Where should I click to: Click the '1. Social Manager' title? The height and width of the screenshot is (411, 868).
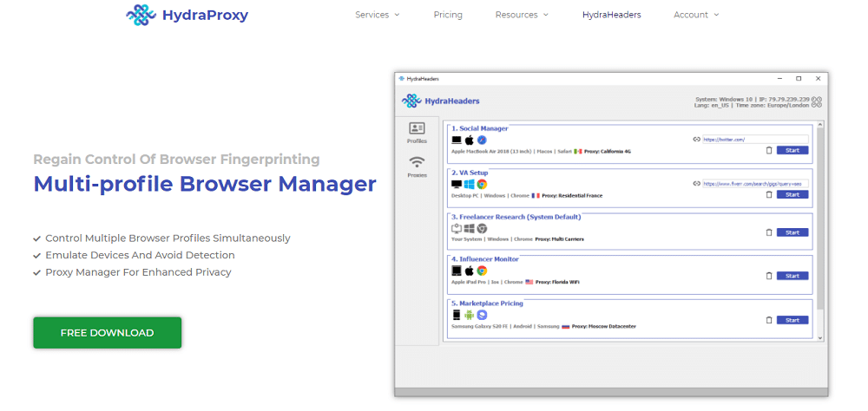click(x=479, y=128)
